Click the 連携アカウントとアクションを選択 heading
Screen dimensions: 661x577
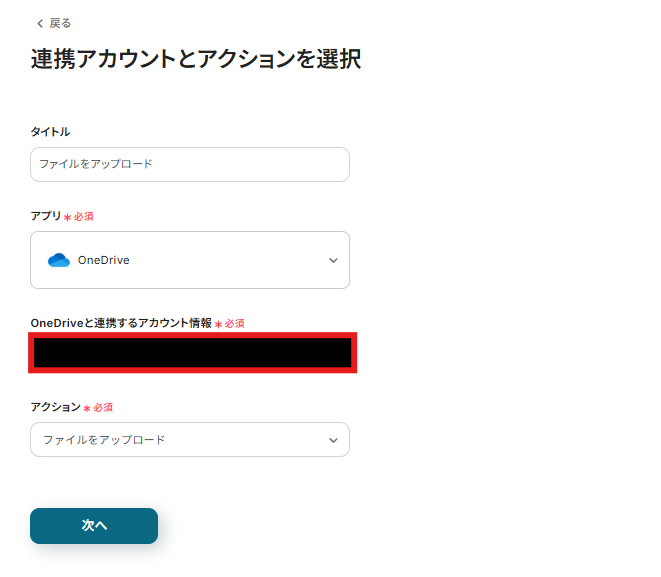(x=196, y=60)
